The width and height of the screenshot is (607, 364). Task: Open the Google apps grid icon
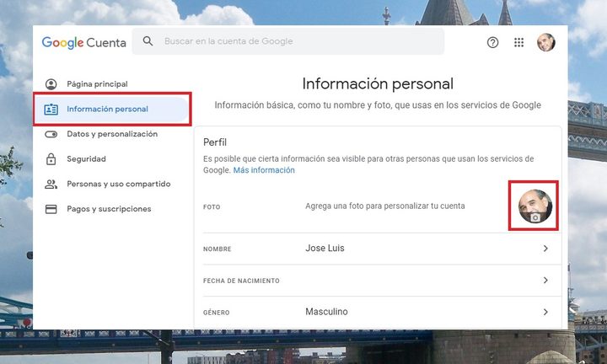(x=518, y=42)
